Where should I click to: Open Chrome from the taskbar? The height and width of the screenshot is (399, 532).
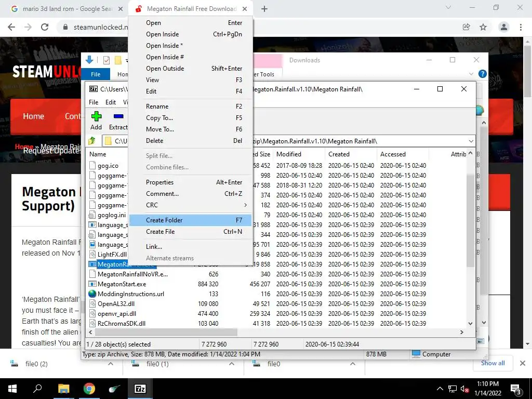coord(89,389)
